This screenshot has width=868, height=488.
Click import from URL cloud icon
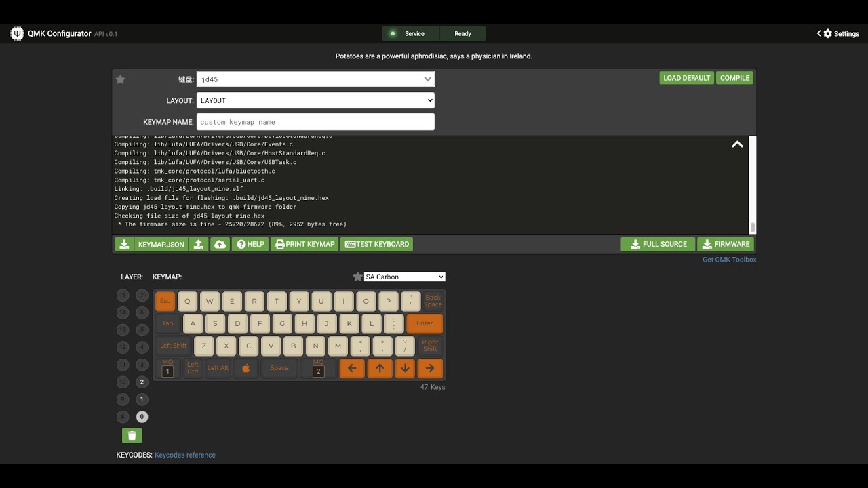point(220,244)
